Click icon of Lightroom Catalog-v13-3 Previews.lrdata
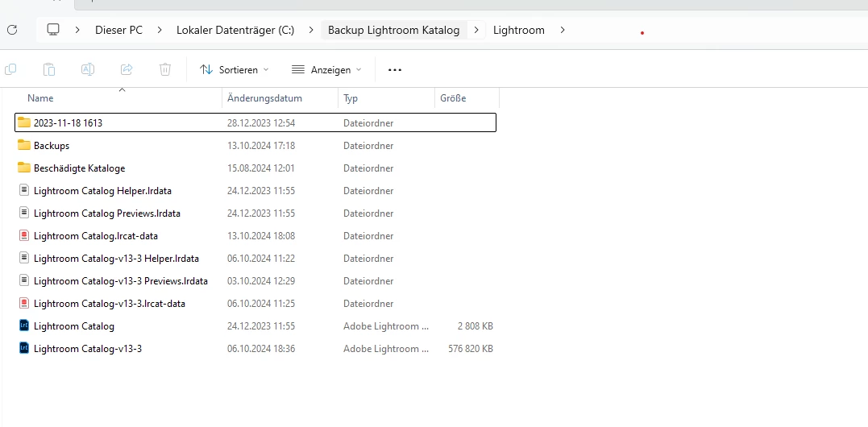This screenshot has width=868, height=427. [x=24, y=281]
